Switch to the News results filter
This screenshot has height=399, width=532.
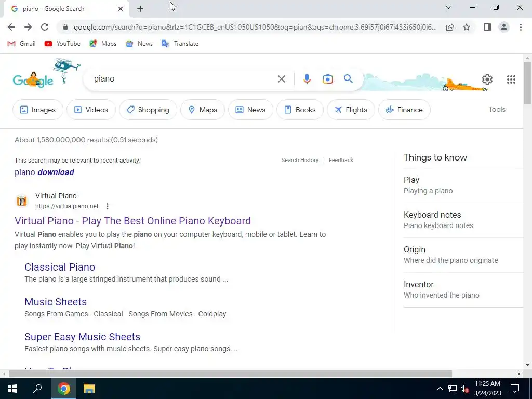click(x=250, y=110)
